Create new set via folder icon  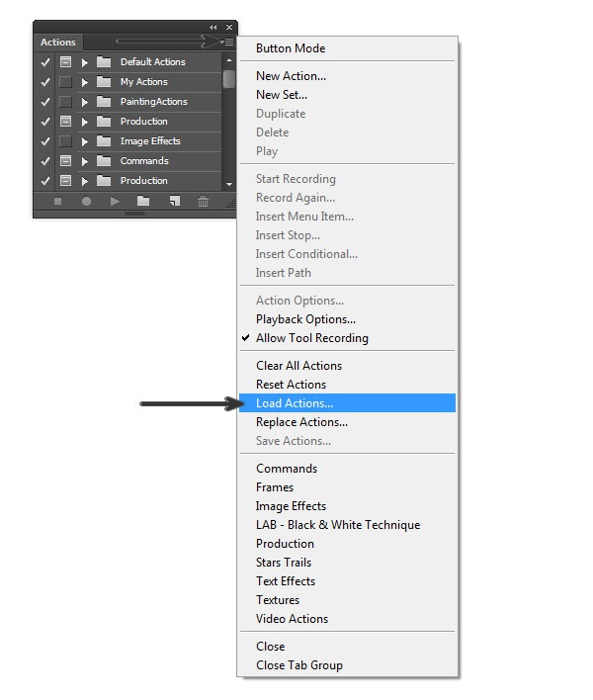(x=143, y=201)
